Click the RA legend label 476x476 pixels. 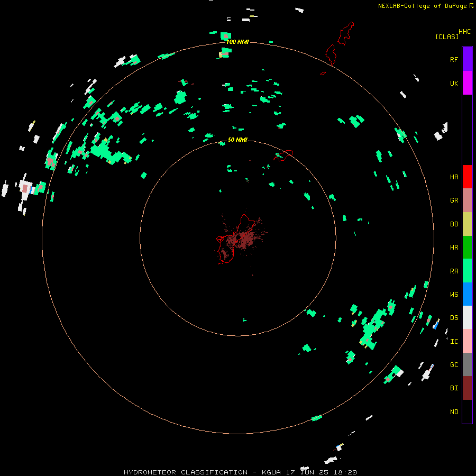pos(454,271)
